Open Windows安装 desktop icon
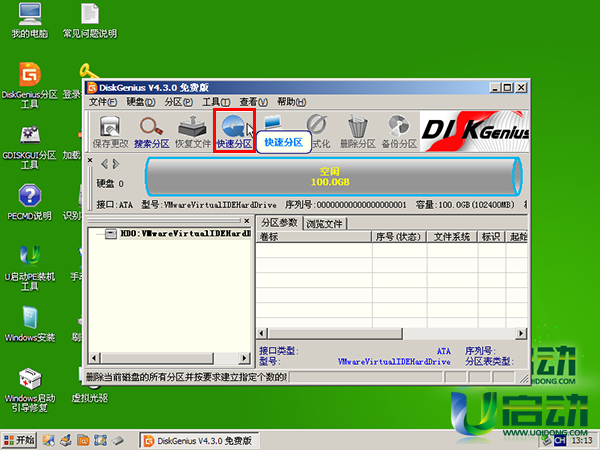The height and width of the screenshot is (450, 600). pyautogui.click(x=30, y=324)
